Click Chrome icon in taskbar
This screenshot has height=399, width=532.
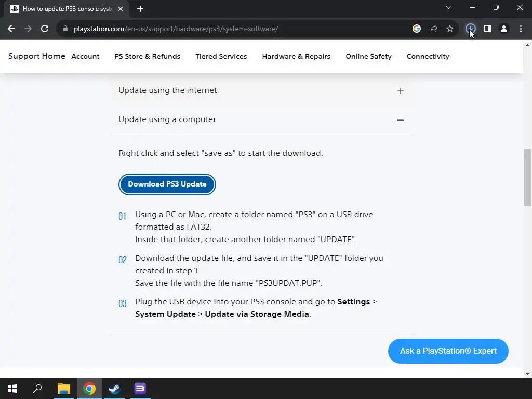click(89, 389)
